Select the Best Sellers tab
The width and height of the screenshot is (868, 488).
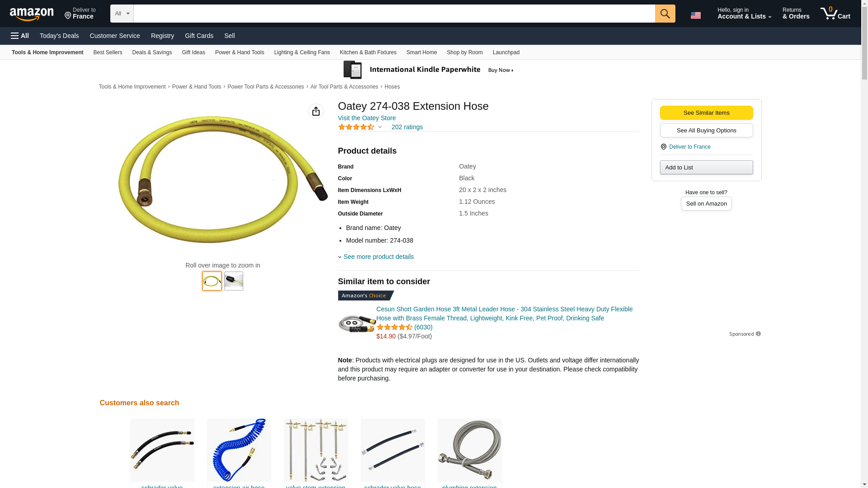click(108, 52)
